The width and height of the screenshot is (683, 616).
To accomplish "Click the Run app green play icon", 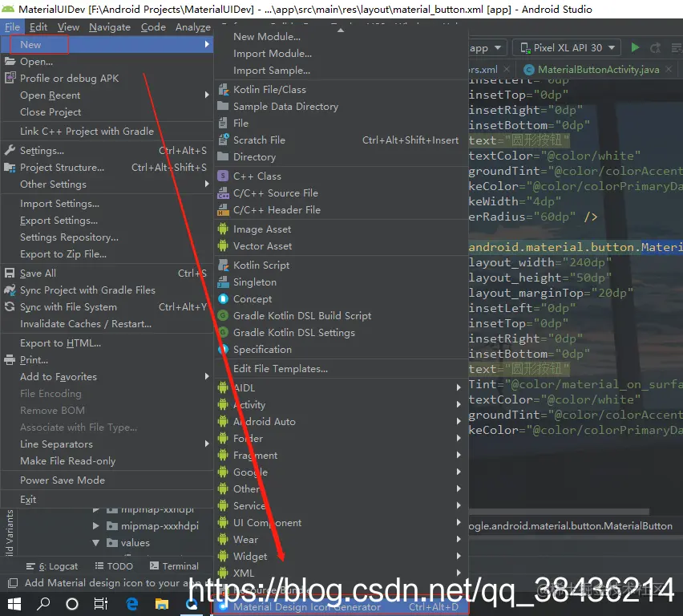I will (x=635, y=47).
